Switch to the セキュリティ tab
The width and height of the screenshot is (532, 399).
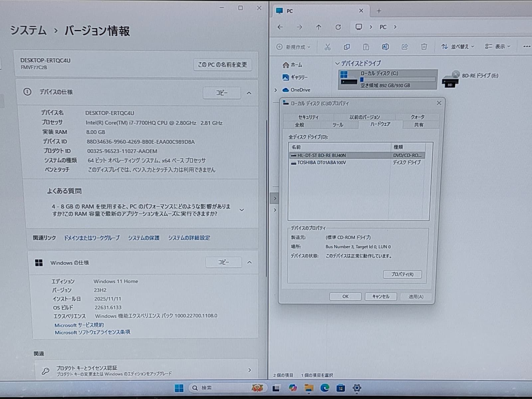click(308, 117)
